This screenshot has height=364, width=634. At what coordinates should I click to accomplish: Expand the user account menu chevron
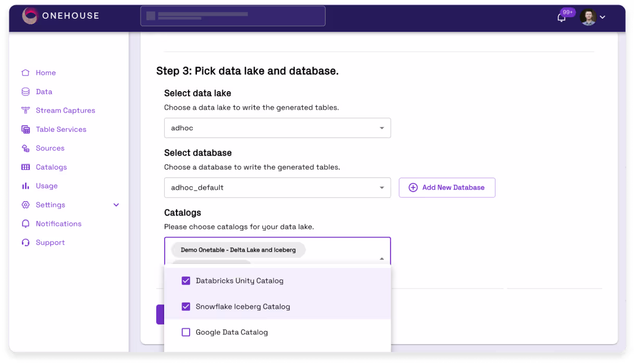(x=603, y=17)
